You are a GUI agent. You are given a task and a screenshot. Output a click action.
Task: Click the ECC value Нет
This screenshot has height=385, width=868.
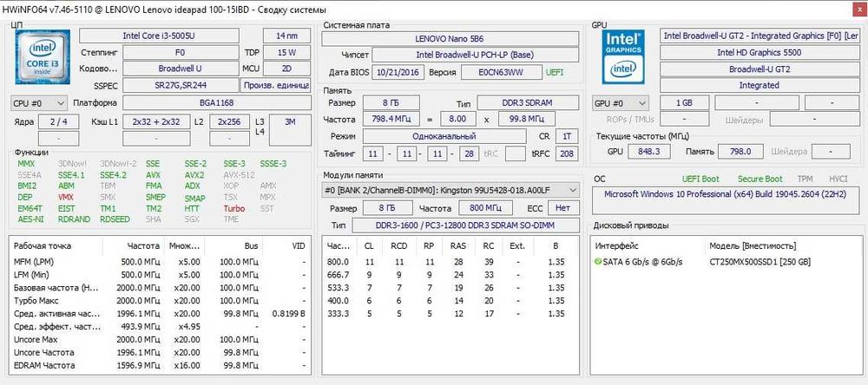(x=563, y=208)
